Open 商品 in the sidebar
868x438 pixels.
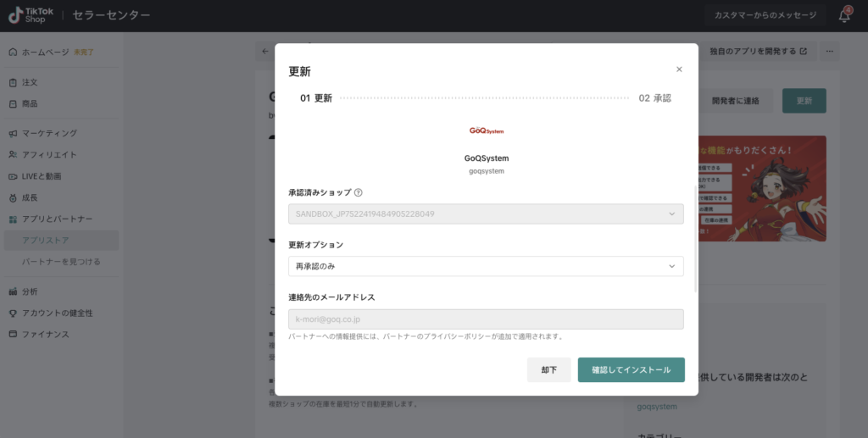(30, 103)
